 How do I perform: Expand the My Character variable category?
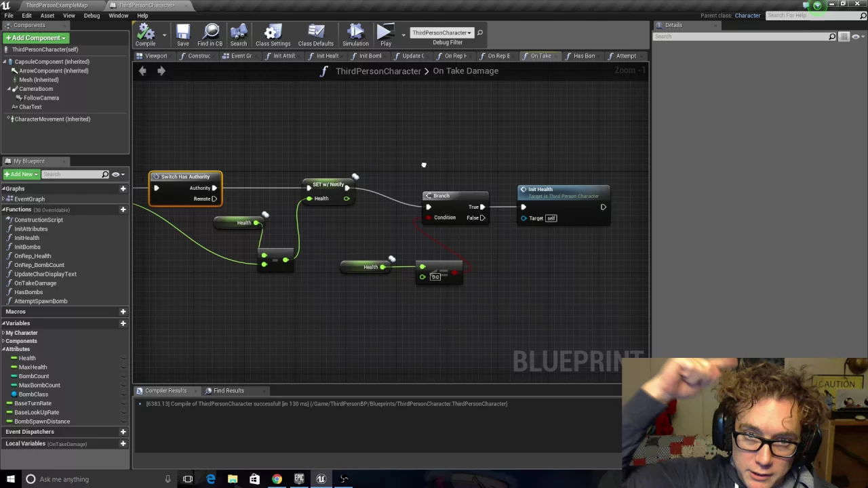click(x=3, y=333)
